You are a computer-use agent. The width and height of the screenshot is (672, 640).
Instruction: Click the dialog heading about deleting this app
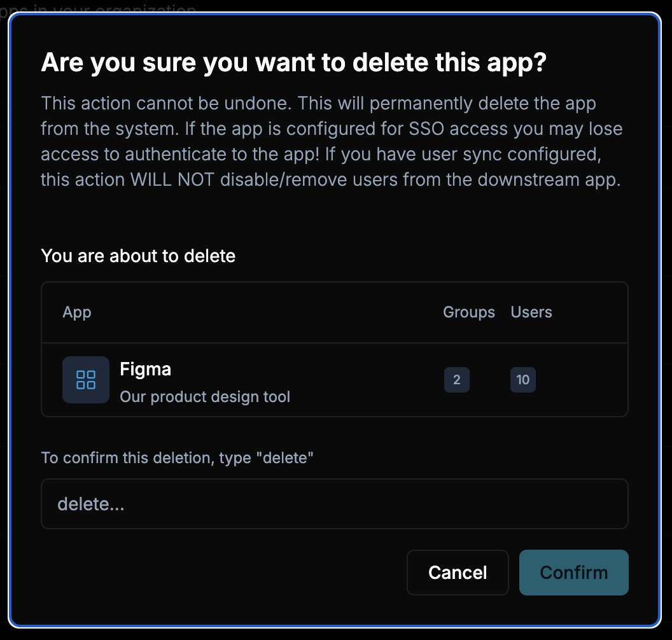(293, 64)
